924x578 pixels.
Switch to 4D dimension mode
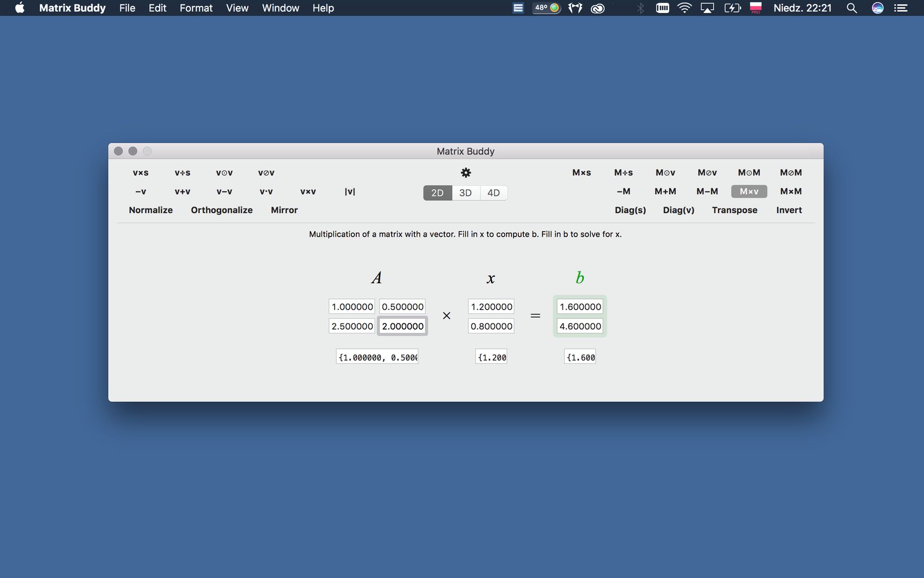[494, 192]
